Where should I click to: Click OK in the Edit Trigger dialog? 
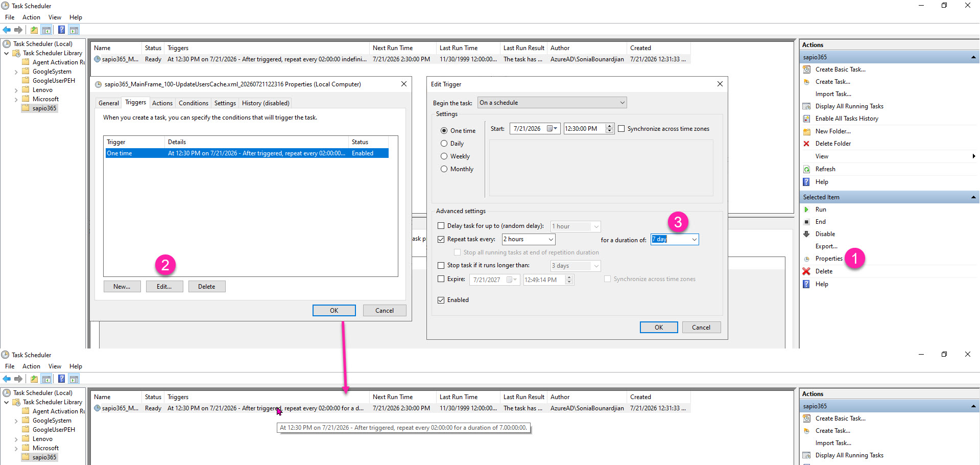[659, 328]
